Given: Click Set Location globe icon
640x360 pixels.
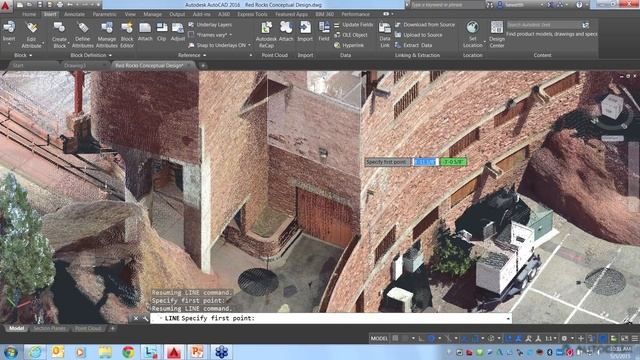Looking at the screenshot, I should tap(472, 27).
